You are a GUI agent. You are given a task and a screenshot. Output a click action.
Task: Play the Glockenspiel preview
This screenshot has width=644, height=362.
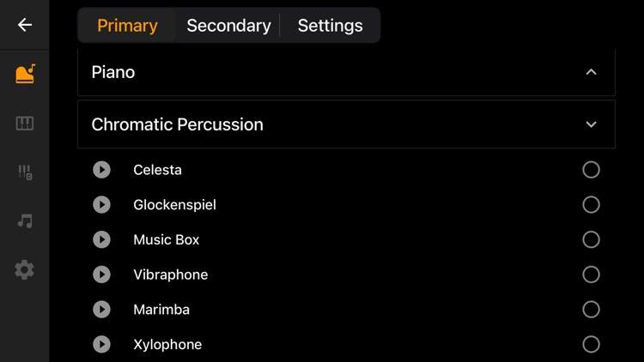pos(101,205)
